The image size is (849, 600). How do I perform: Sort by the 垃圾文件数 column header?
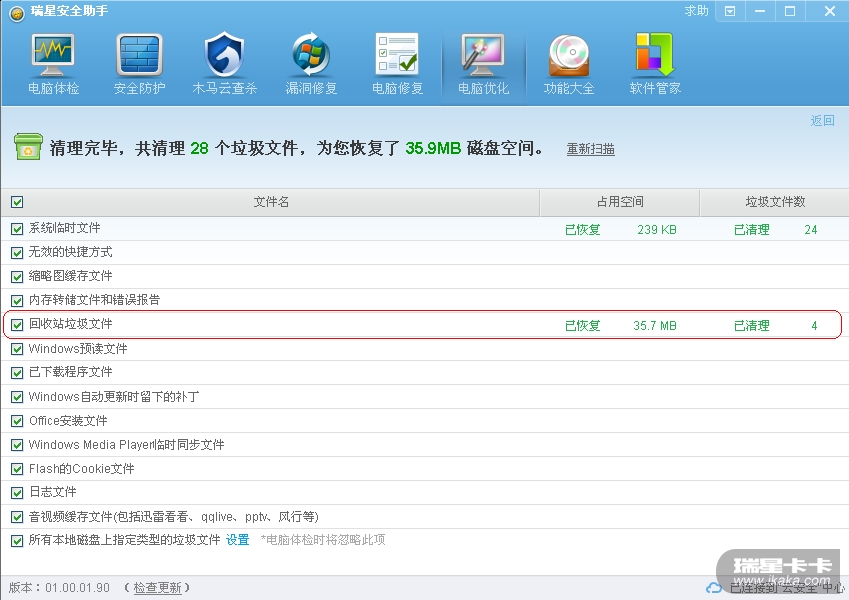click(x=775, y=202)
